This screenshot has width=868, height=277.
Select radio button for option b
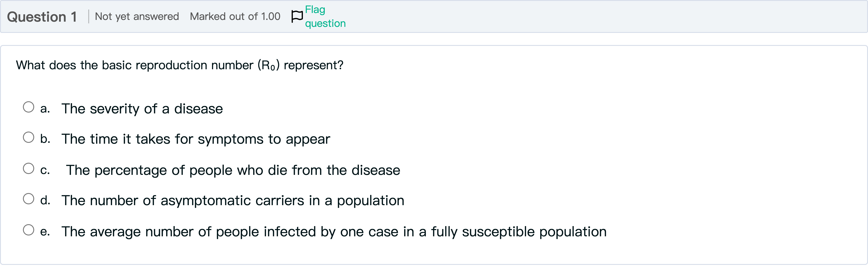[x=29, y=137]
